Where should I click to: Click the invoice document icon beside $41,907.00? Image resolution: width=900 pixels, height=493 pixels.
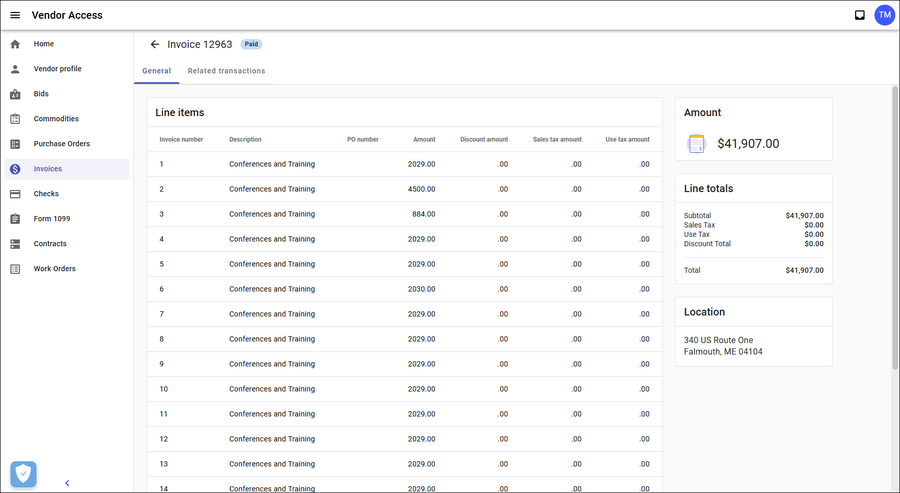(696, 143)
